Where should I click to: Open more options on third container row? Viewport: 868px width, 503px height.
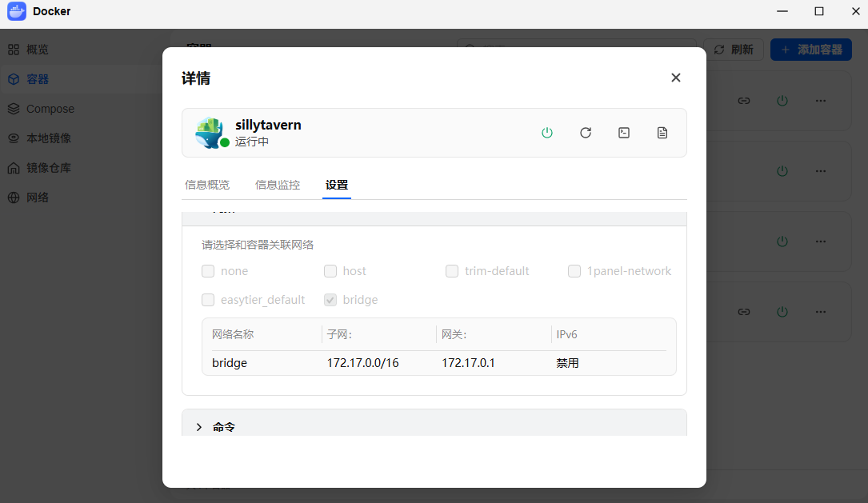coord(821,242)
